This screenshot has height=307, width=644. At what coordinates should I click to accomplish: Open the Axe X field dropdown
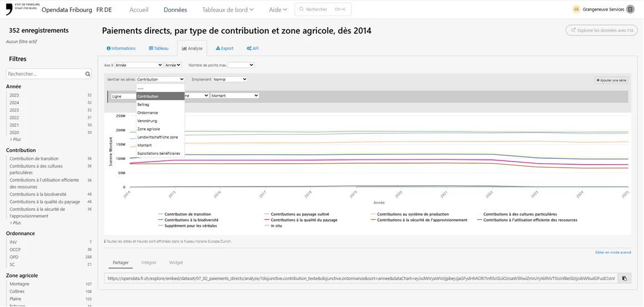pyautogui.click(x=138, y=65)
